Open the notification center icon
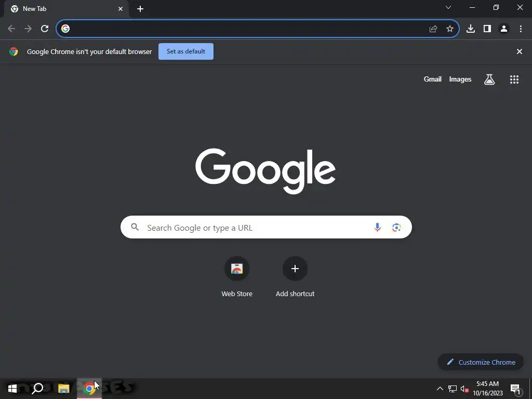Image resolution: width=532 pixels, height=399 pixels. click(x=515, y=389)
